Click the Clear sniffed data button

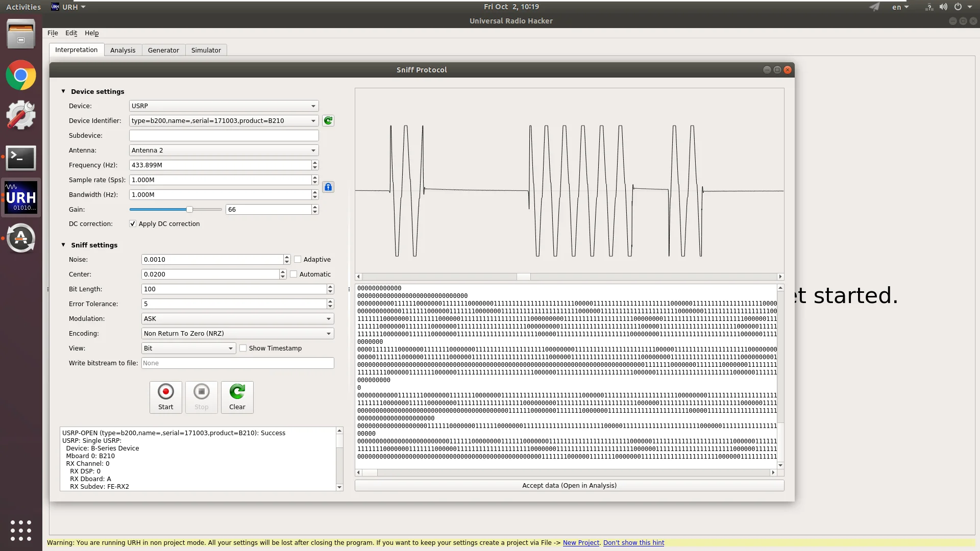click(237, 397)
